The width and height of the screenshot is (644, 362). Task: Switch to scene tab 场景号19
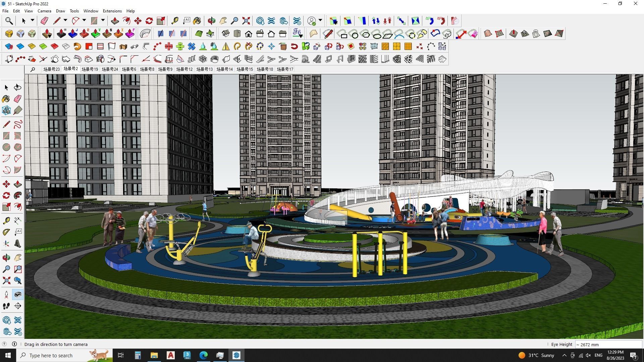click(x=90, y=69)
